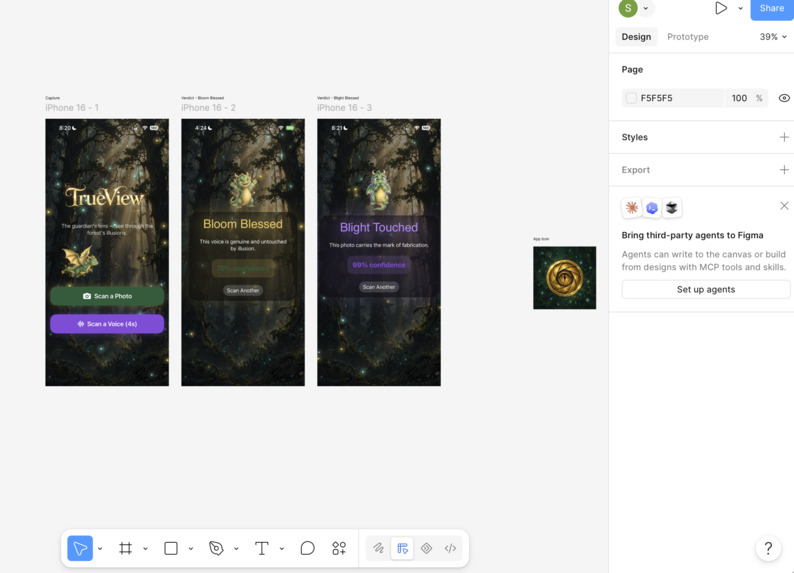Select the iPhone 16 - 2 frame label

coord(208,108)
